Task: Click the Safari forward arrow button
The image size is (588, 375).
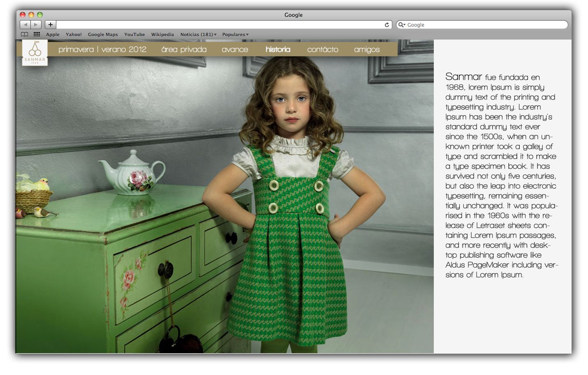Action: tap(36, 25)
